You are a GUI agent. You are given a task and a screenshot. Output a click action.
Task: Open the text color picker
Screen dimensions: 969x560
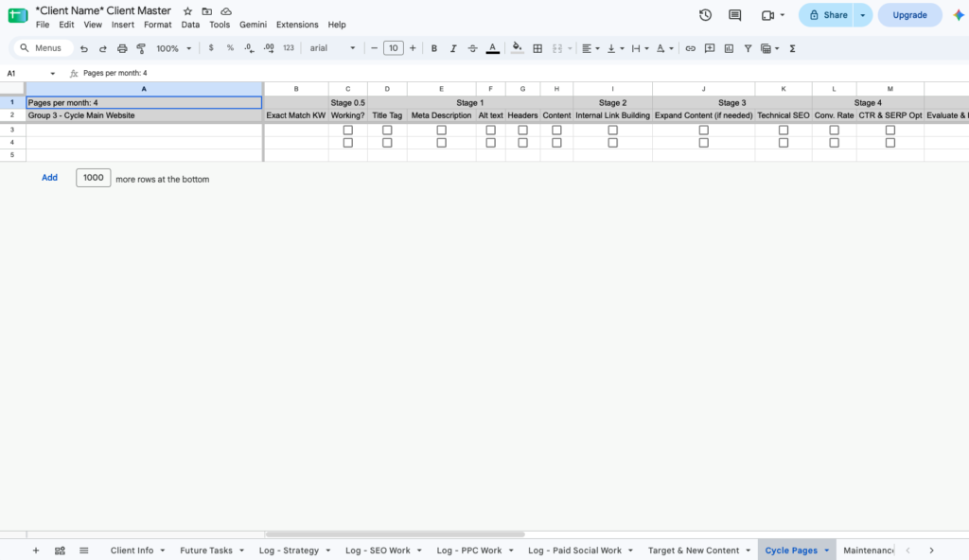click(x=492, y=48)
